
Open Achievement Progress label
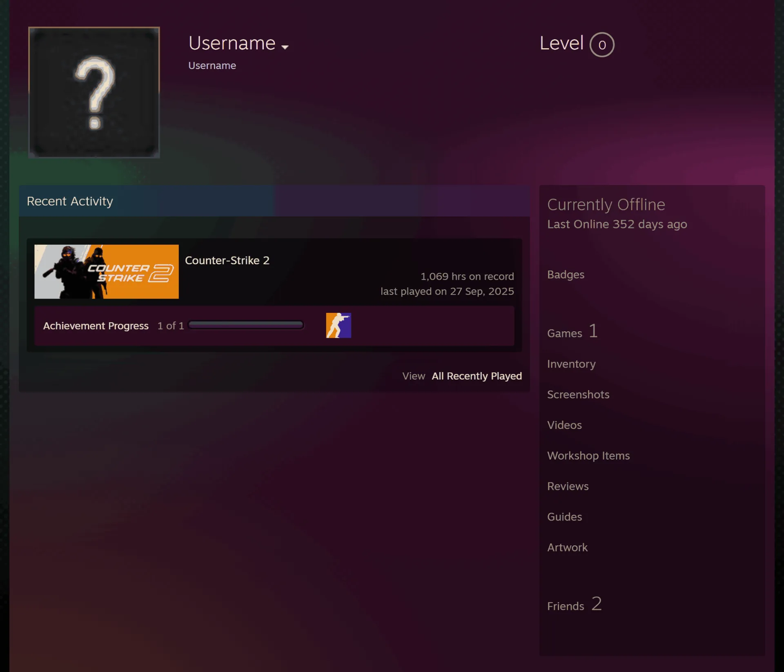tap(96, 326)
